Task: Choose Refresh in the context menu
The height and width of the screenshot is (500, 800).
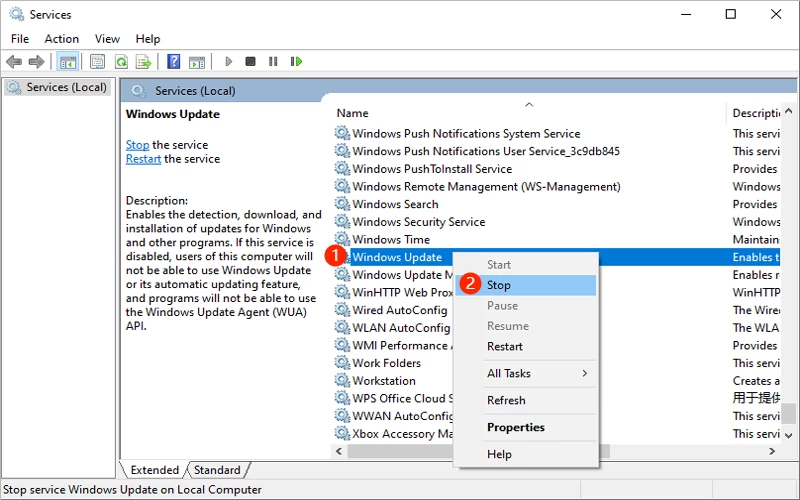Action: click(x=525, y=400)
